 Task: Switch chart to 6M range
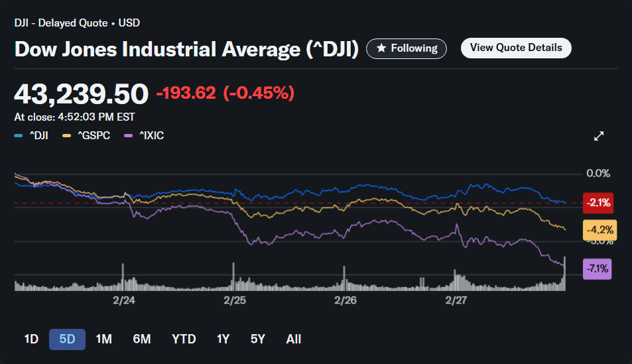142,339
